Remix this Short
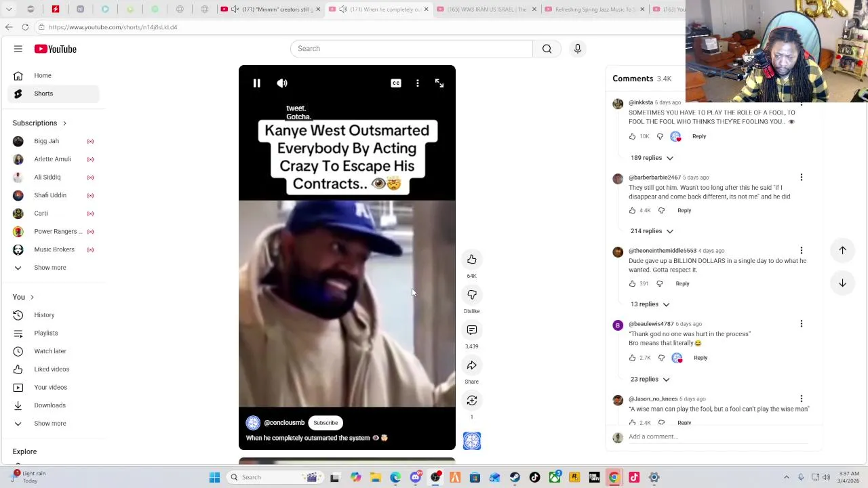Screen dimensions: 868x488 click(472, 401)
